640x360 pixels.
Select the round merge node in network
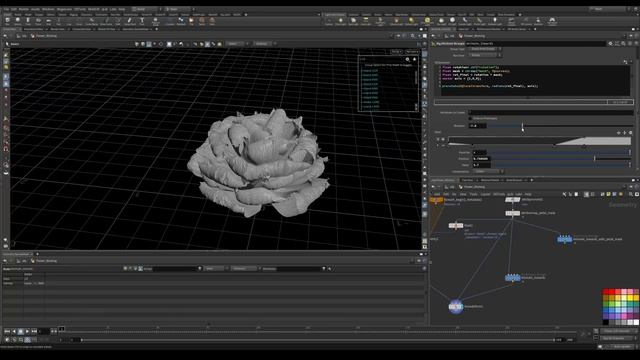456,307
